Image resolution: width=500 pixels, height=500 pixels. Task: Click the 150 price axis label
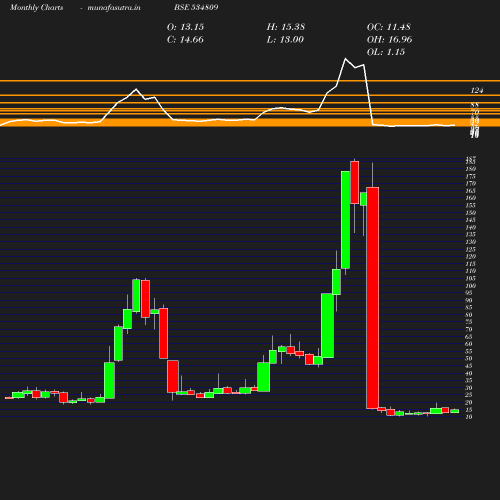coord(471,213)
